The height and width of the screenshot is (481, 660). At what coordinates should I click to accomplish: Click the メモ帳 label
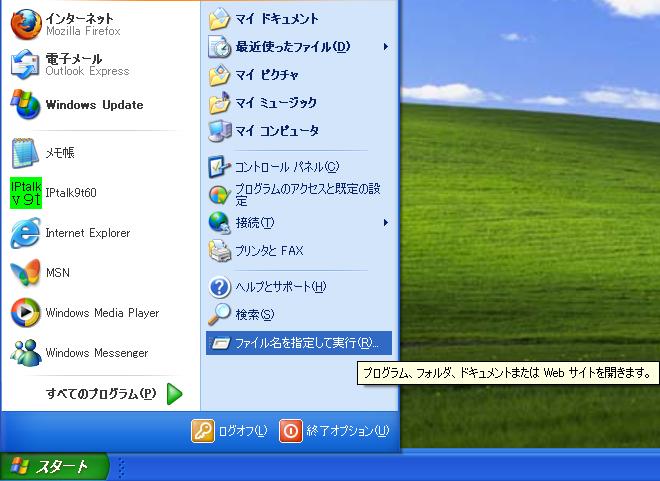coord(60,153)
